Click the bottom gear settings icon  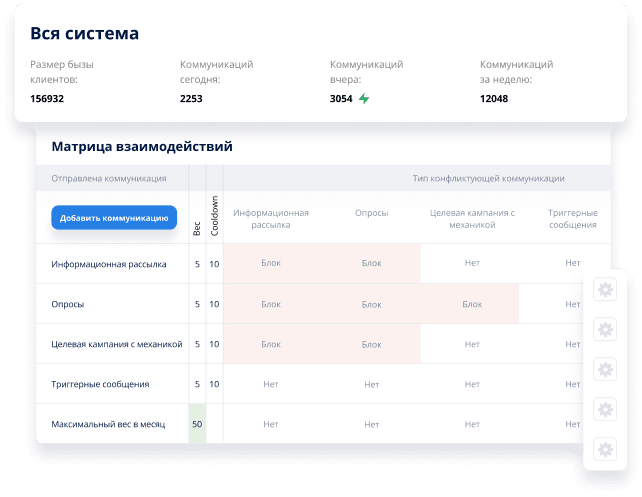pyautogui.click(x=604, y=449)
